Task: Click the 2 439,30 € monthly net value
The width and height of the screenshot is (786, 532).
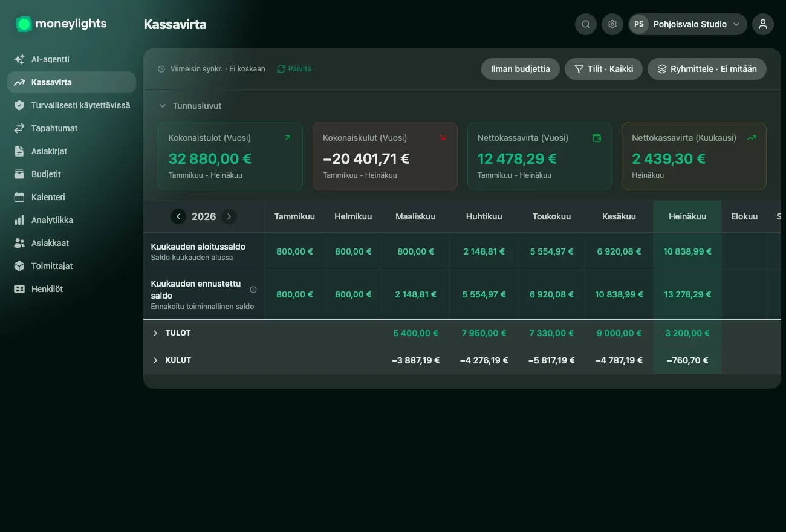Action: tap(669, 159)
